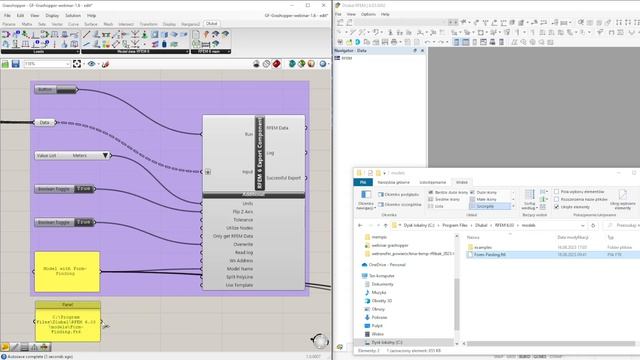
Task: Click the printer icon in the RFEM toolbar
Action: click(394, 42)
